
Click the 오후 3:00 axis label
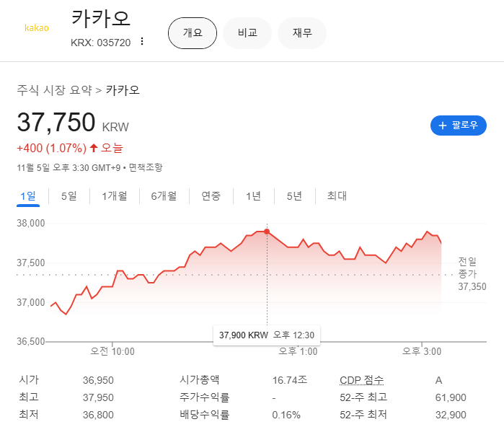(x=422, y=351)
